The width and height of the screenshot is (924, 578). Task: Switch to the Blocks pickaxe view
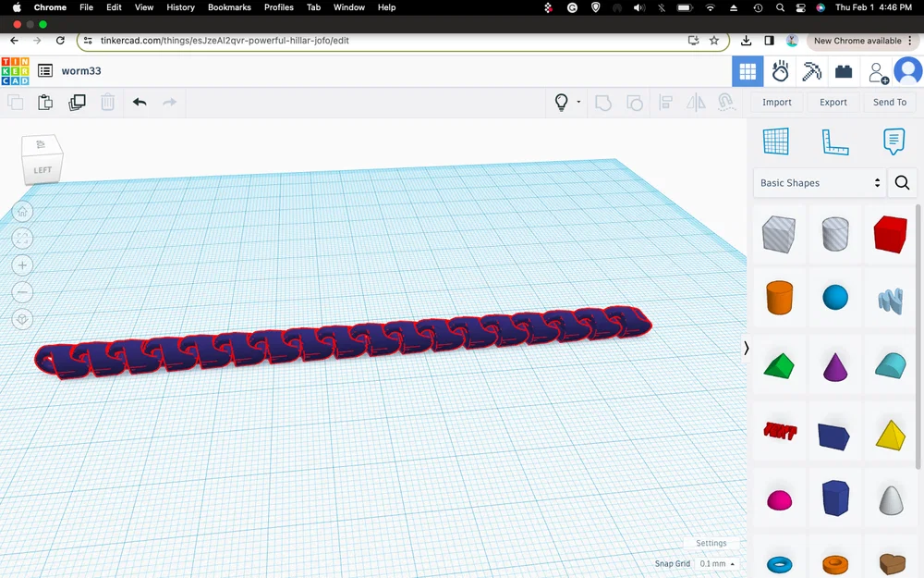tap(811, 71)
